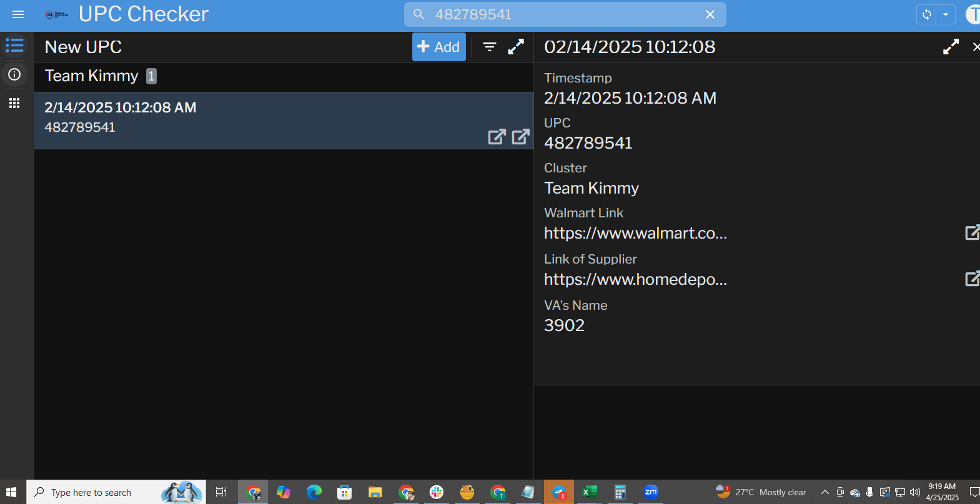Open Link of Supplier external icon

[x=972, y=279]
